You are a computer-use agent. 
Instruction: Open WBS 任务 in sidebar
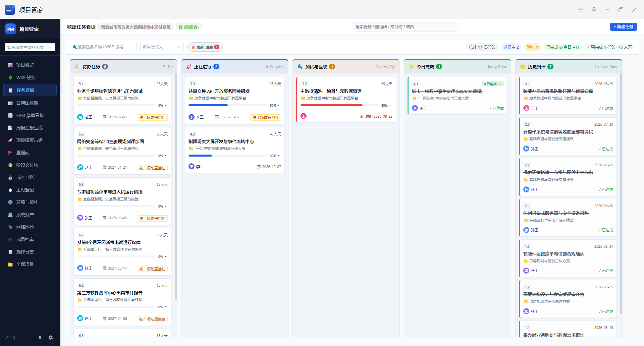[x=30, y=77]
